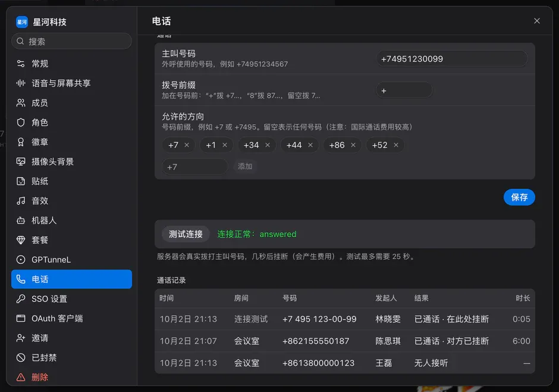Click the 时长 column header
The height and width of the screenshot is (392, 559).
click(x=523, y=298)
